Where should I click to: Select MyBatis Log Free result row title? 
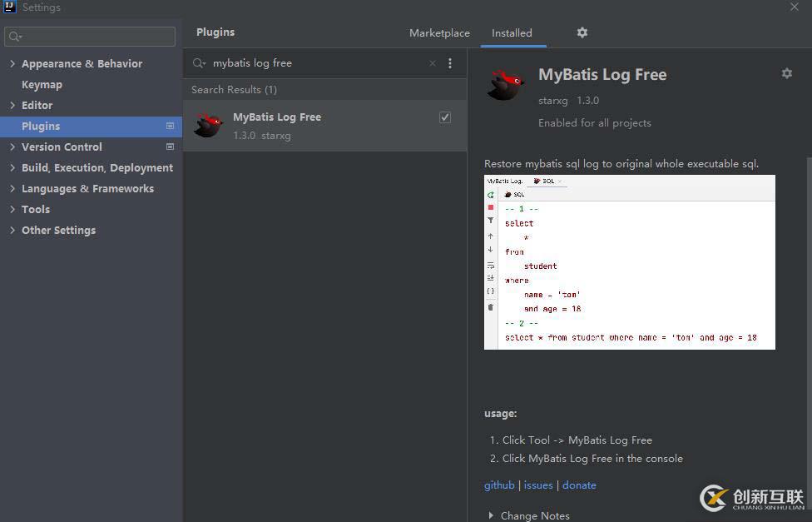[x=277, y=117]
